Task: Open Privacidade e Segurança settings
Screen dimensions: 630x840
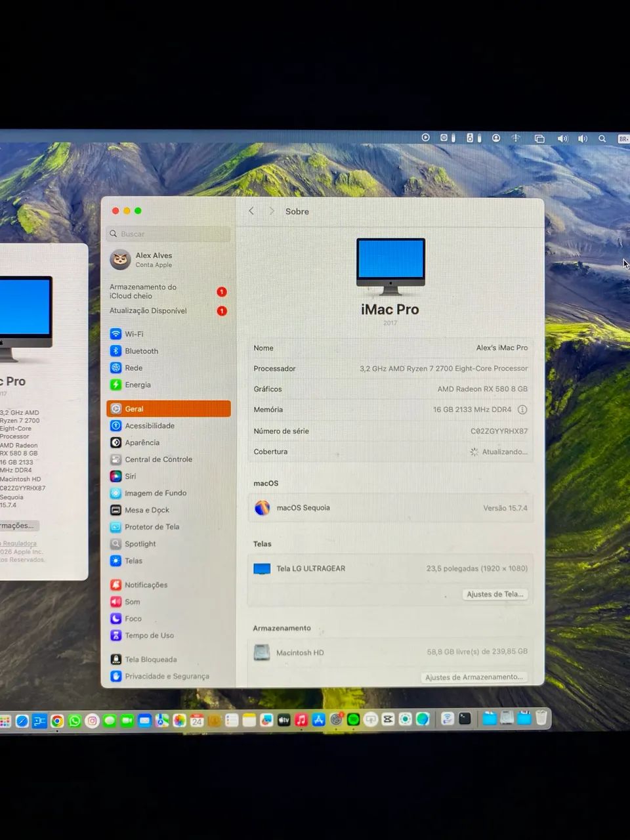Action: pos(167,677)
